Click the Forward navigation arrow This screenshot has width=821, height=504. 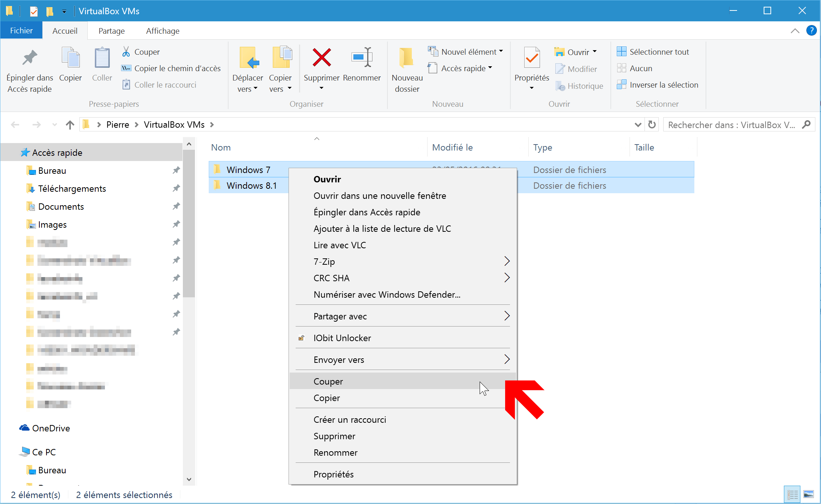point(36,125)
